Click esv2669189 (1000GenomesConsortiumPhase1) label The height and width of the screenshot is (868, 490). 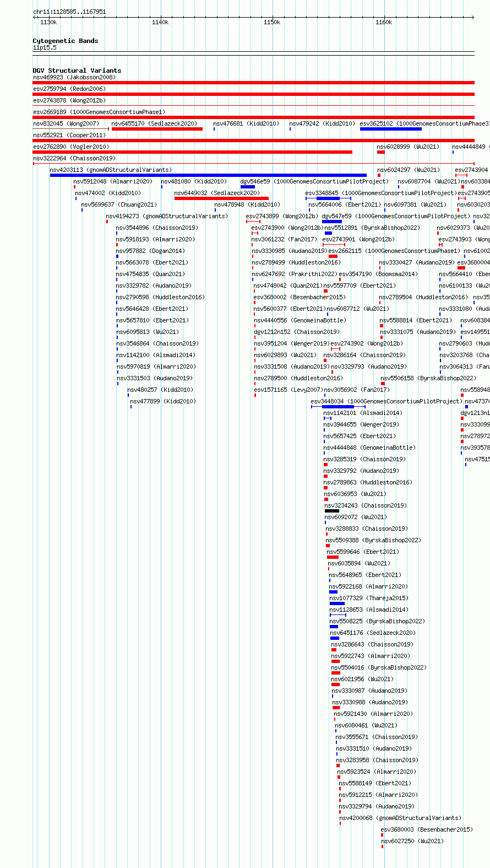click(x=99, y=112)
